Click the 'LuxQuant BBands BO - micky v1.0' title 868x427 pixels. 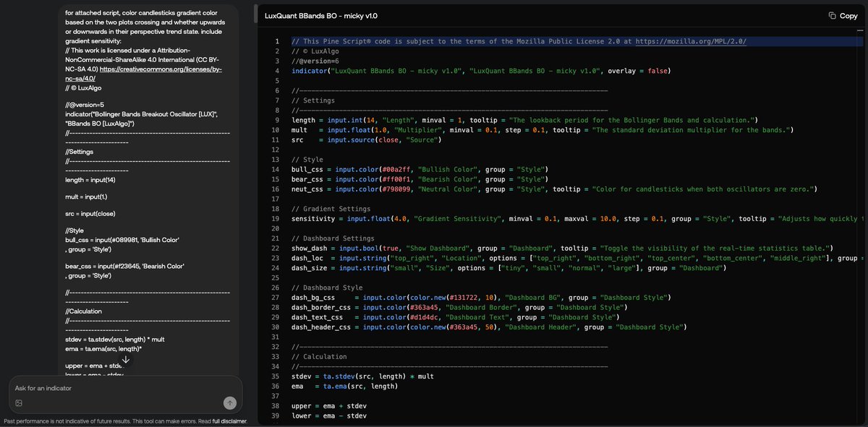321,15
